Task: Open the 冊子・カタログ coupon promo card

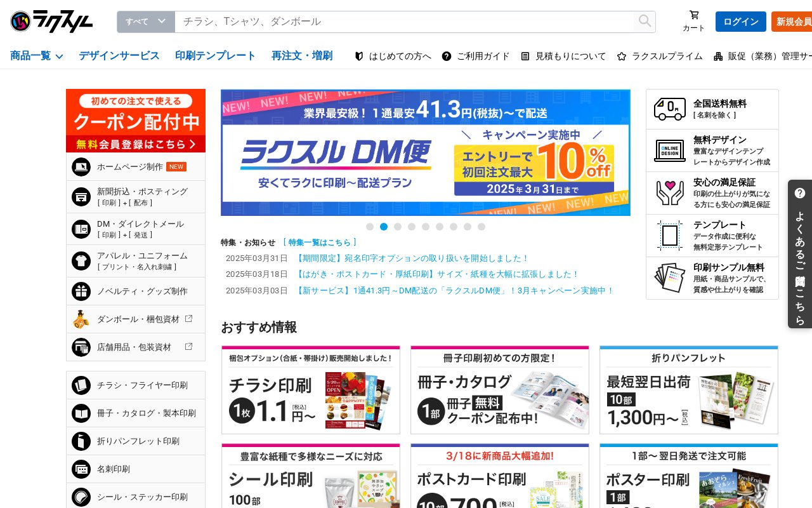Action: coord(500,390)
